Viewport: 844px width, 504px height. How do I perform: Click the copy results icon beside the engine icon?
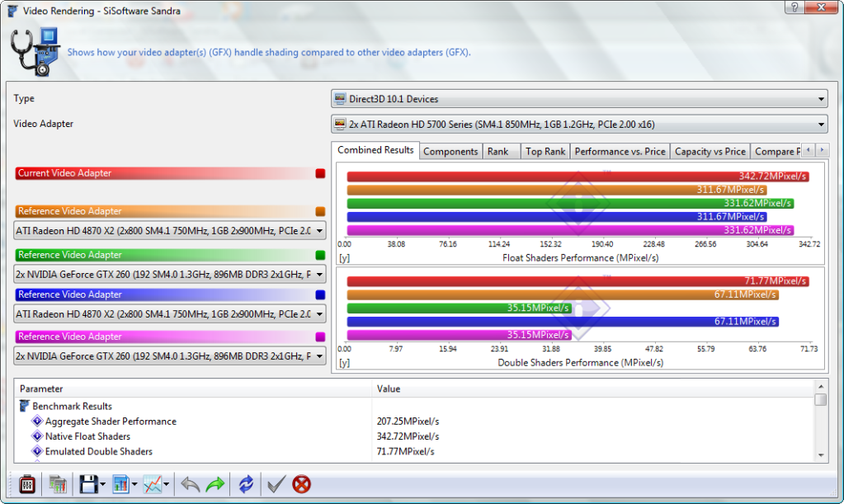[58, 484]
